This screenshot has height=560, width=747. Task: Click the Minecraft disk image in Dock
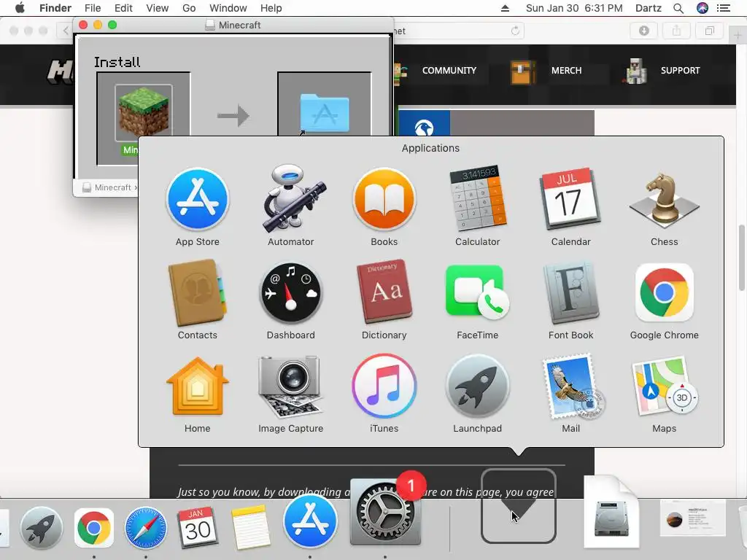click(x=612, y=512)
